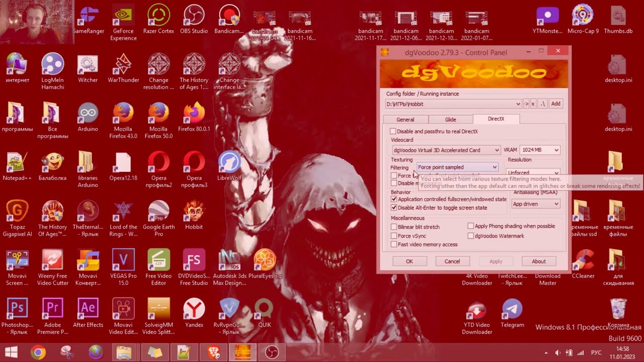
Task: Select the Arduino desktop icon
Action: click(88, 117)
